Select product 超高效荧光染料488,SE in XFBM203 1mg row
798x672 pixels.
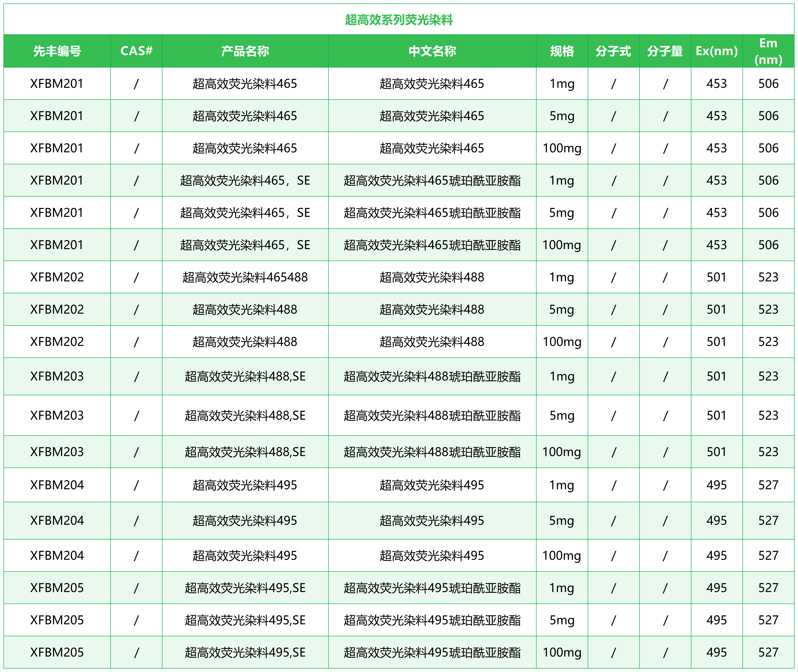(x=245, y=376)
